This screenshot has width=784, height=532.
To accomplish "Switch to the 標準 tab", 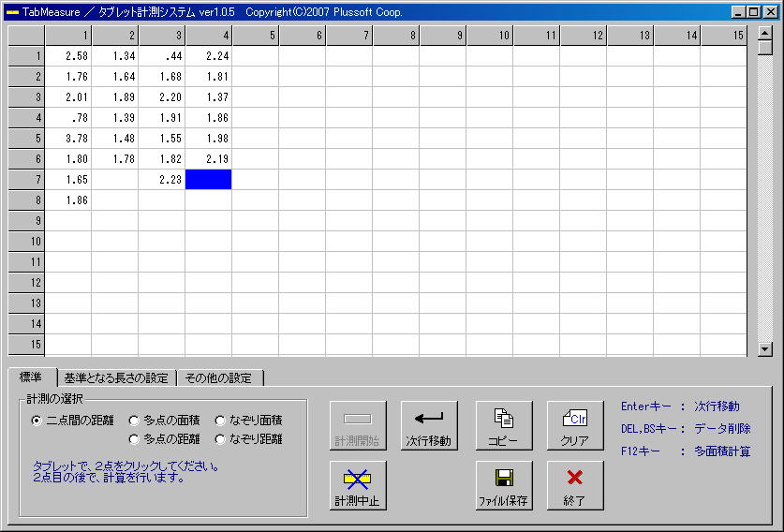I will pyautogui.click(x=32, y=377).
